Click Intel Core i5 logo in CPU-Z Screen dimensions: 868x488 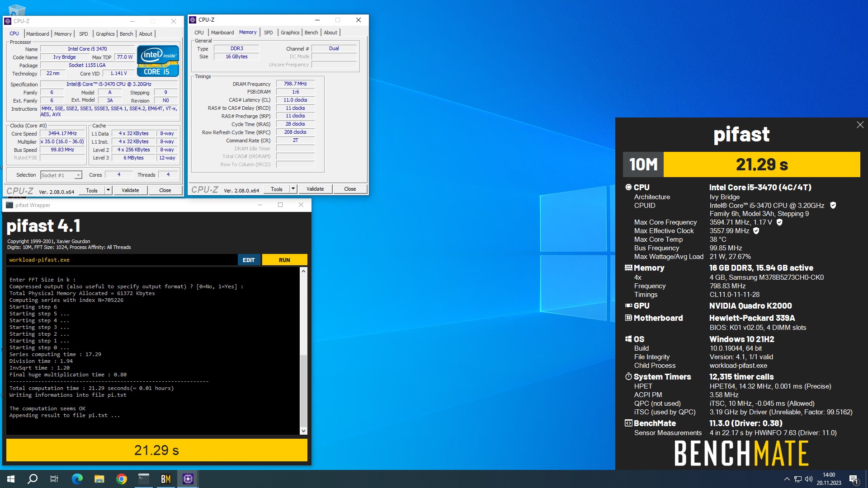point(158,61)
